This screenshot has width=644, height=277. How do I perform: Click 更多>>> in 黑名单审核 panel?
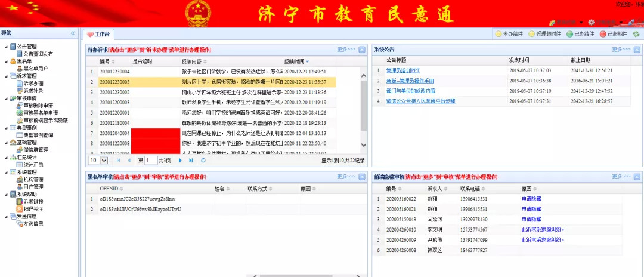click(346, 177)
